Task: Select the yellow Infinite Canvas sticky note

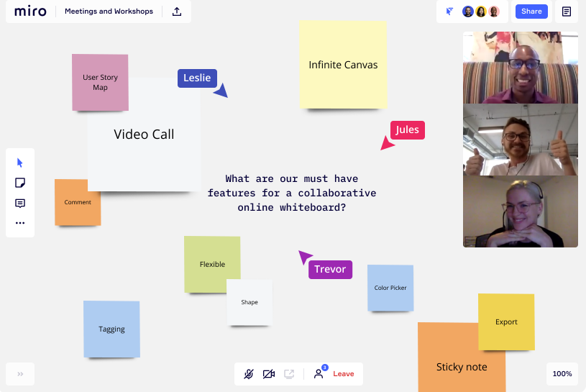Action: pyautogui.click(x=343, y=65)
